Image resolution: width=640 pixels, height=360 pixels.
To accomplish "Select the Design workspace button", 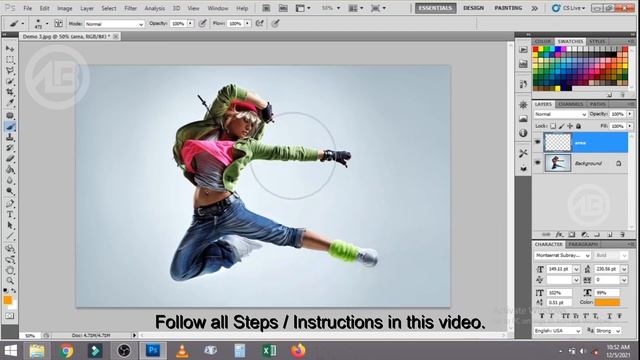I will click(x=473, y=8).
